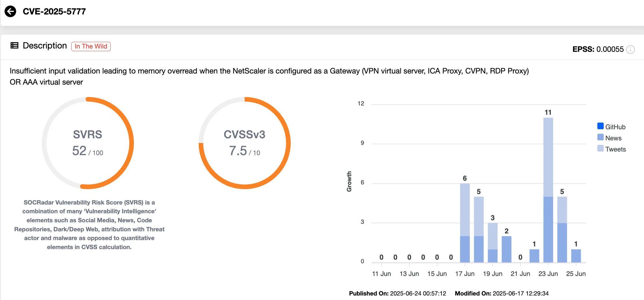Viewport: 644px width, 300px height.
Task: Click the 17 Jun axis label
Action: coord(465,274)
